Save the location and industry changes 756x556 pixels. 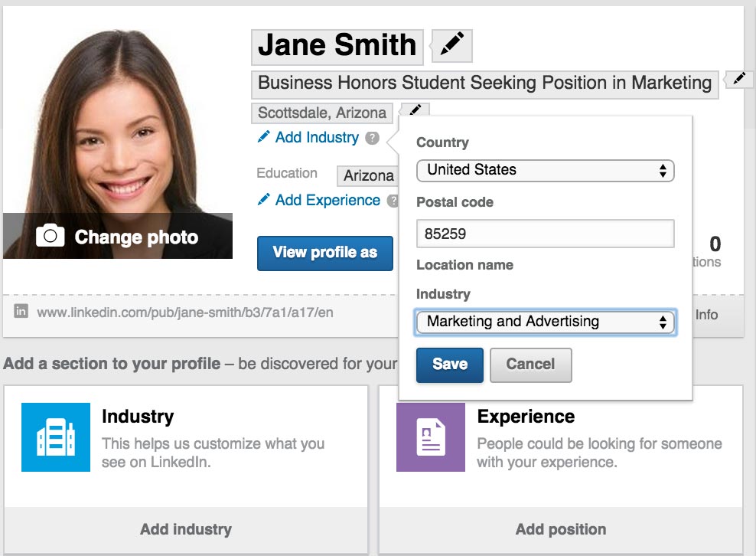click(x=449, y=365)
